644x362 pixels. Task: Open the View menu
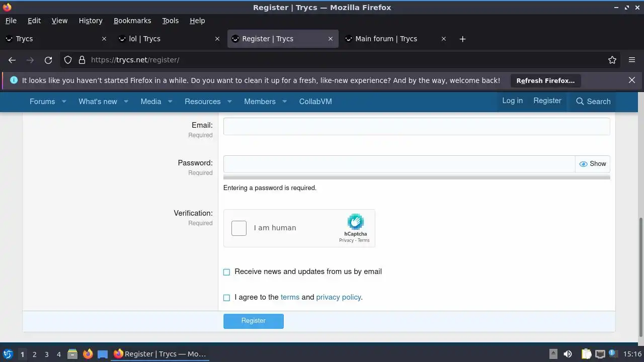[x=59, y=21]
